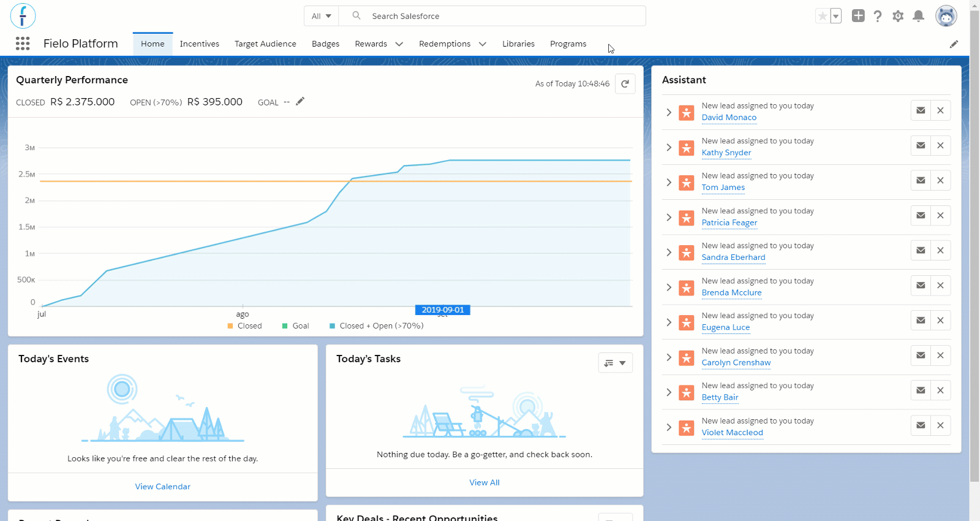Refresh the Quarterly Performance chart
Image resolution: width=980 pixels, height=521 pixels.
[625, 84]
